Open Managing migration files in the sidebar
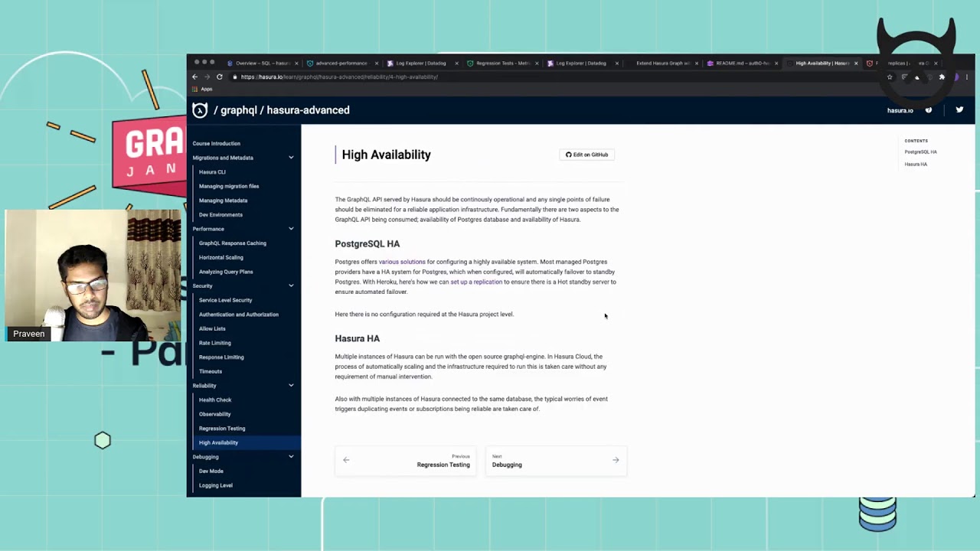980x551 pixels. click(229, 186)
